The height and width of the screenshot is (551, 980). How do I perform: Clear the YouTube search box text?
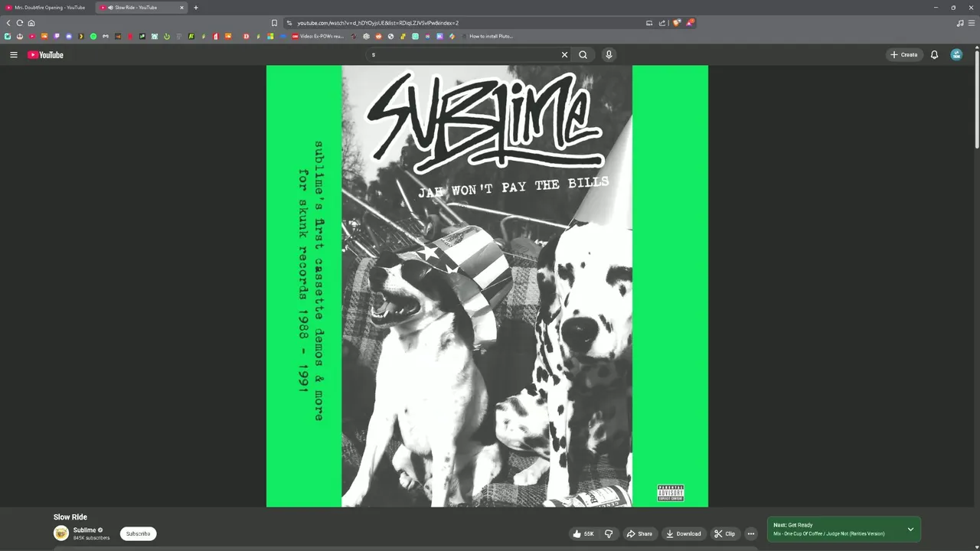coord(564,54)
